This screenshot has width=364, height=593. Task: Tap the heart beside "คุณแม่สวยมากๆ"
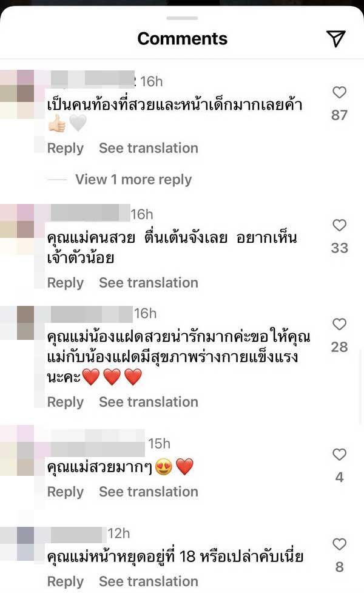(340, 454)
